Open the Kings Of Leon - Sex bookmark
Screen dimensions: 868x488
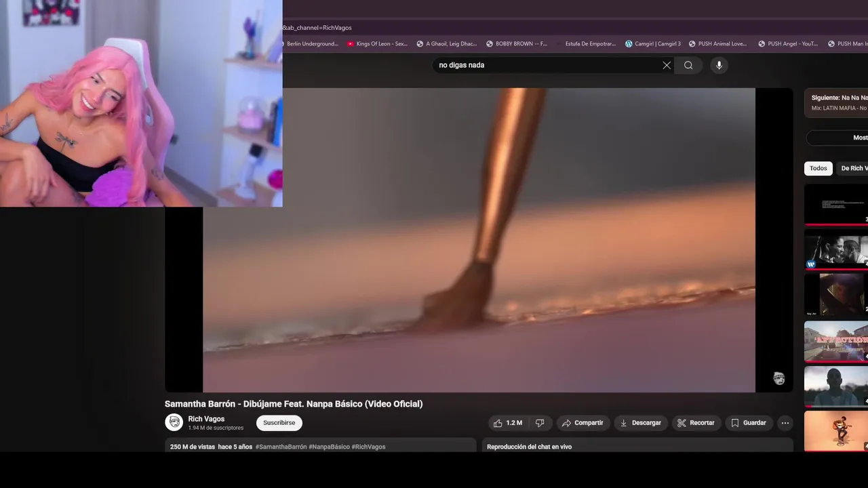point(377,43)
